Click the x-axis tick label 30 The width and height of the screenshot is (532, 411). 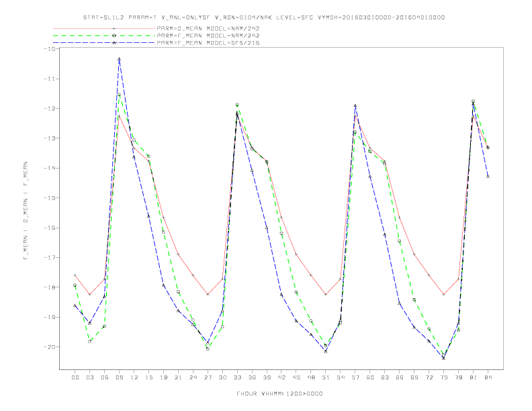coord(222,377)
